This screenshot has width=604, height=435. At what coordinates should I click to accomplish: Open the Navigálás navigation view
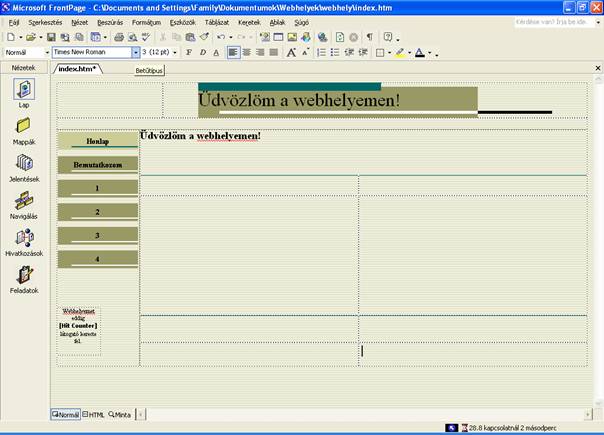point(23,201)
